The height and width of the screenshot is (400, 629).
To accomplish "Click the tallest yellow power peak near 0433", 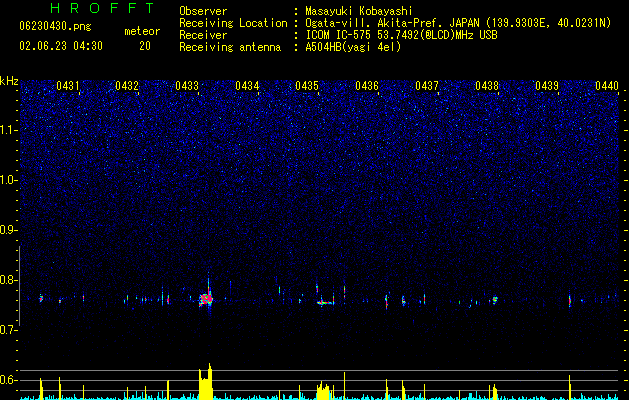I will (209, 380).
